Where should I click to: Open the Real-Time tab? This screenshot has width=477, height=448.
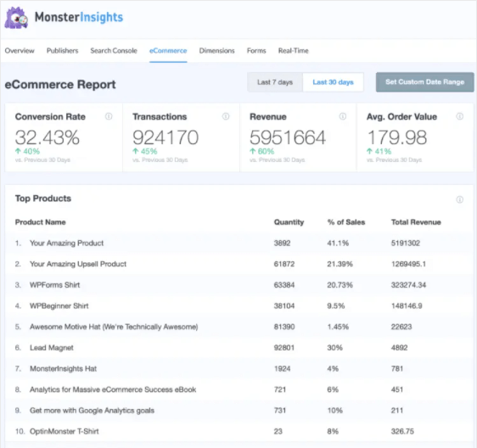click(x=294, y=51)
